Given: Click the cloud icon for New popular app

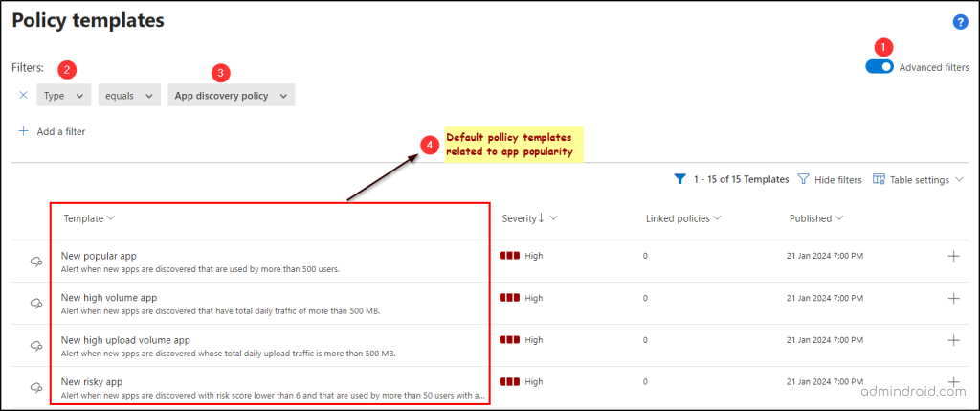Looking at the screenshot, I should click(37, 263).
